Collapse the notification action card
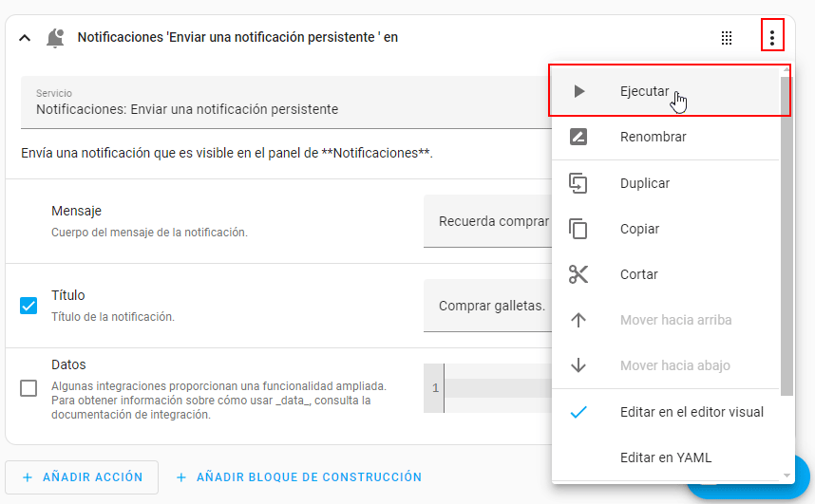The image size is (815, 504). 25,38
